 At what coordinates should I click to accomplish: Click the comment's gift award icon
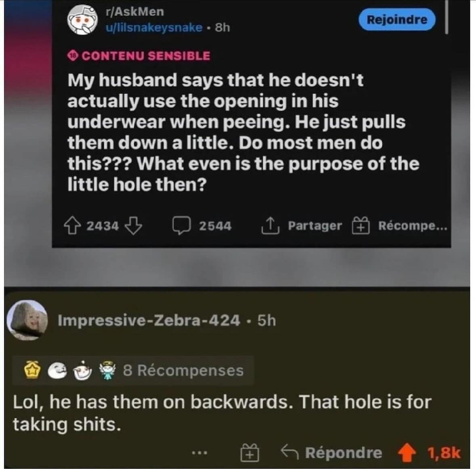point(250,453)
